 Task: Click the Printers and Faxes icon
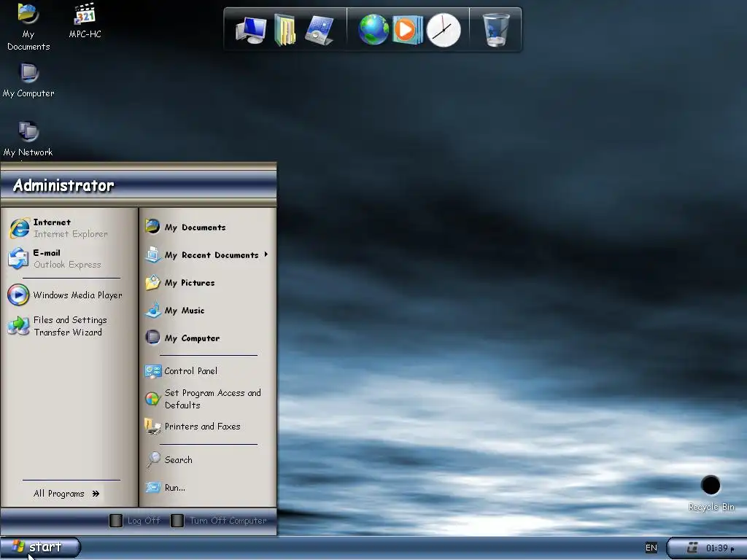coord(153,426)
